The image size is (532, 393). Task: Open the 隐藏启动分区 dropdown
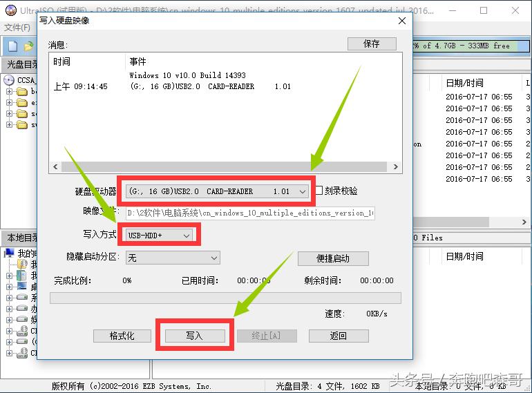173,258
